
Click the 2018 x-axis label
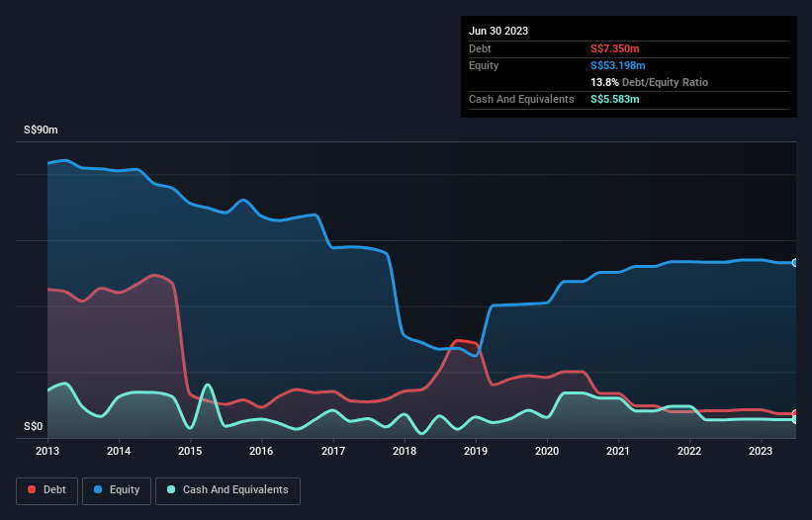[405, 451]
